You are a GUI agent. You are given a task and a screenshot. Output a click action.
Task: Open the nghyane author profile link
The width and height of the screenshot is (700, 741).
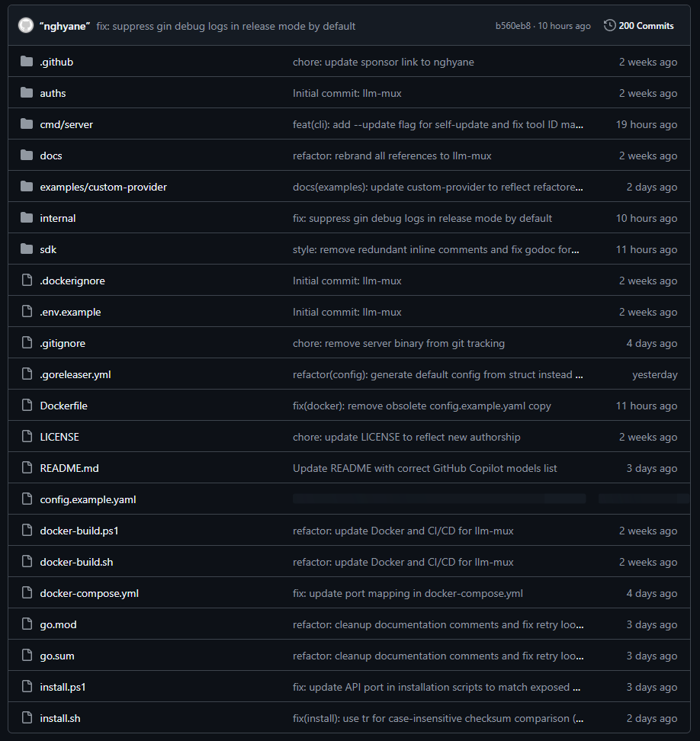pos(65,26)
